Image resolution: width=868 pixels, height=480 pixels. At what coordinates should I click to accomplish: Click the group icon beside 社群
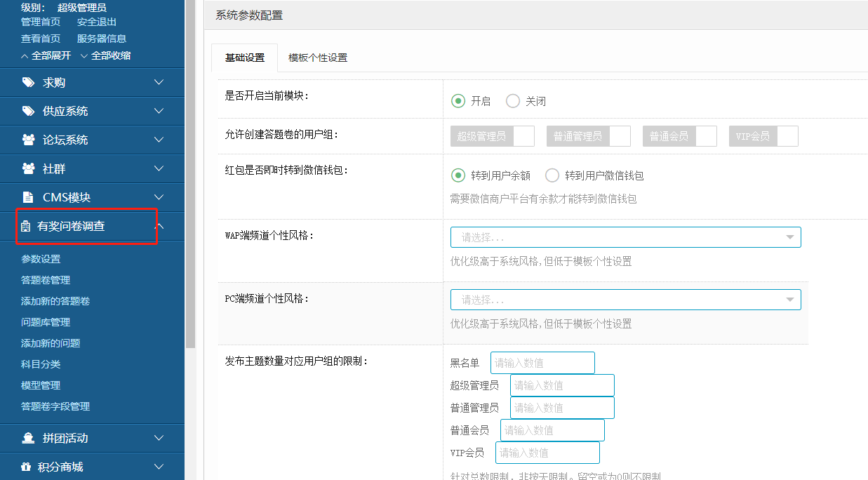coord(28,168)
